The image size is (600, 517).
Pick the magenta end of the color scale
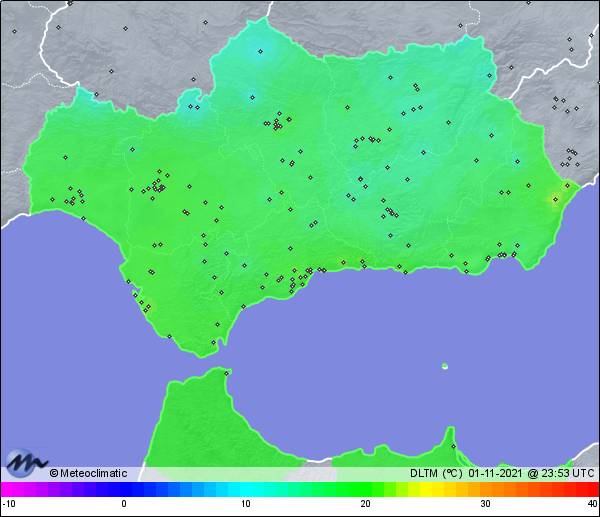coord(8,489)
